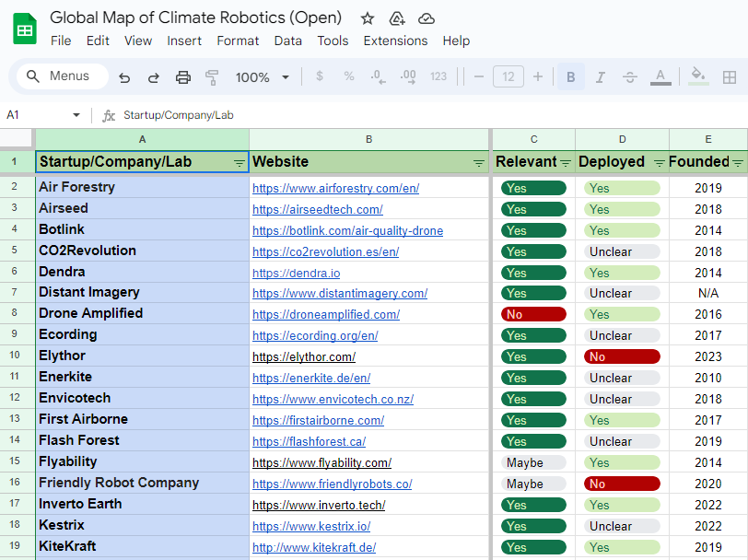Activate the paint format roller tool
This screenshot has height=560, width=748.
pyautogui.click(x=211, y=76)
